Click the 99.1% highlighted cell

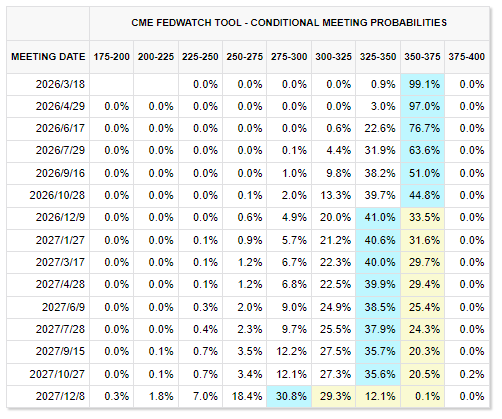click(422, 84)
